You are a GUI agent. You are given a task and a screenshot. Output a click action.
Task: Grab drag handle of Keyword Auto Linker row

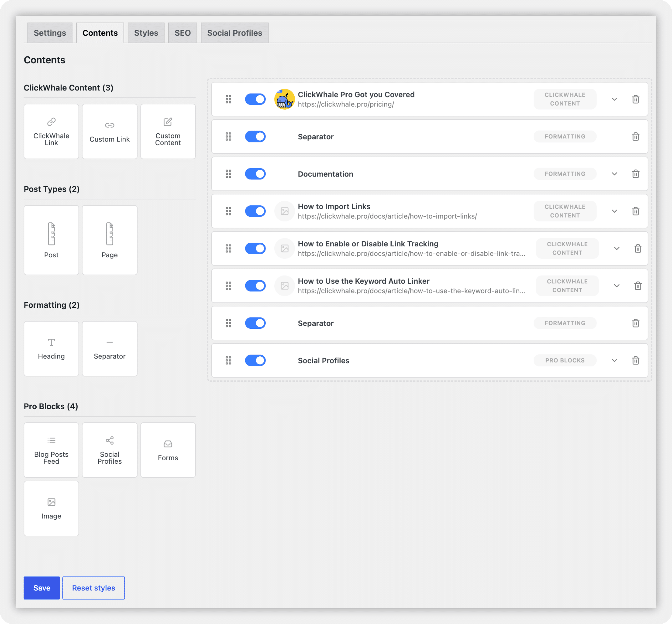pyautogui.click(x=228, y=286)
